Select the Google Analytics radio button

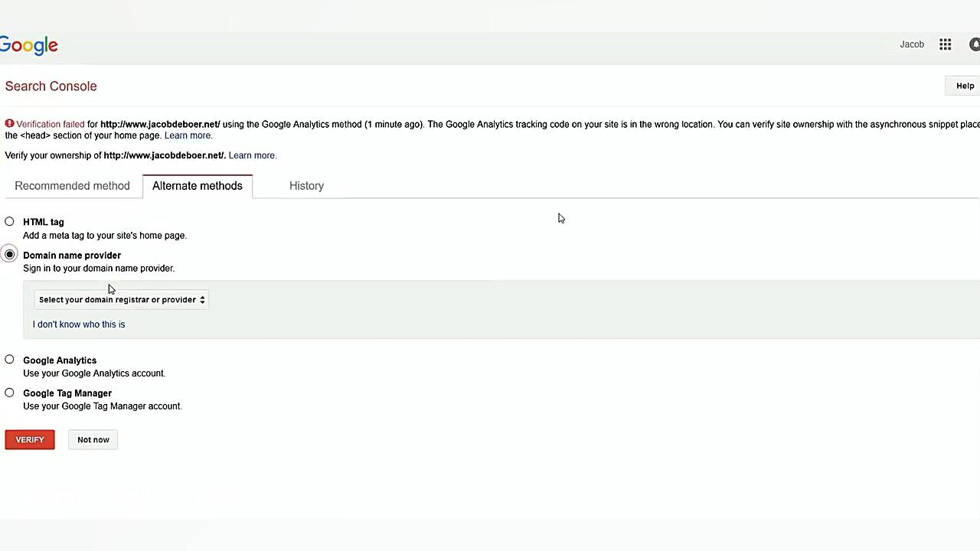coord(9,359)
